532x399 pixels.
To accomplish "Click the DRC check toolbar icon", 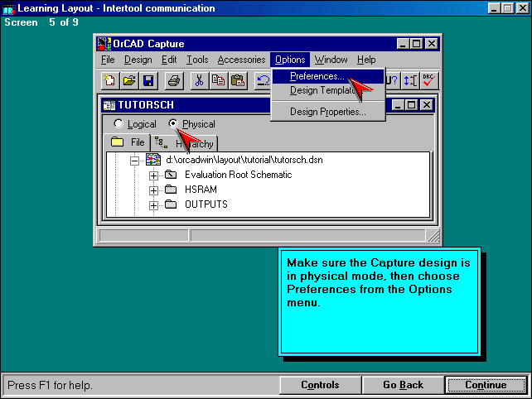I will 429,80.
